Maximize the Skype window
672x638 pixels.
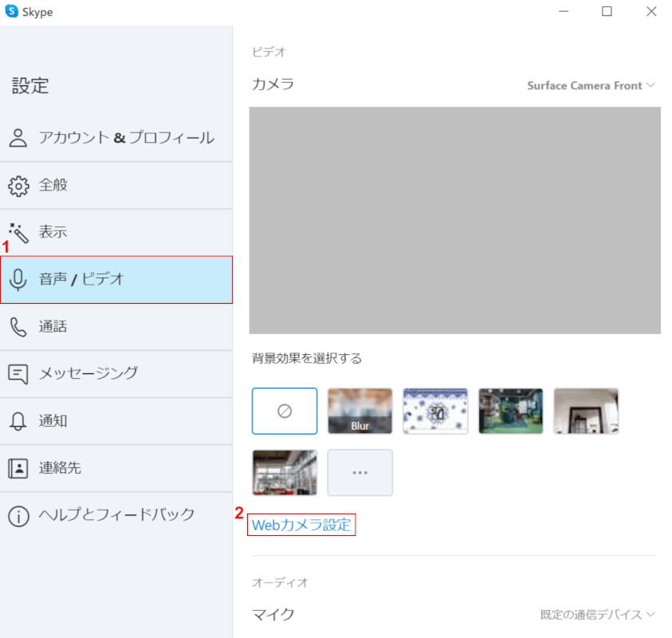(x=607, y=11)
